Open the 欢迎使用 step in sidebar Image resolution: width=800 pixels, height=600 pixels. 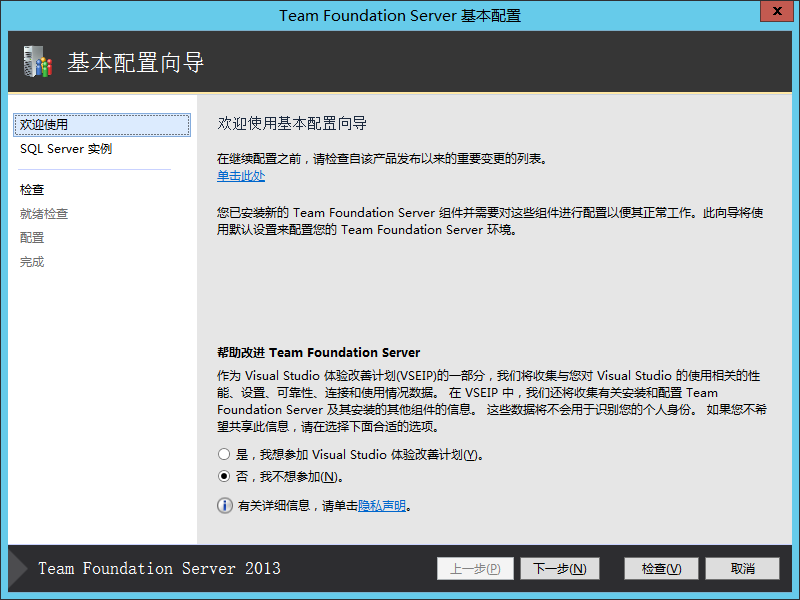pos(102,124)
